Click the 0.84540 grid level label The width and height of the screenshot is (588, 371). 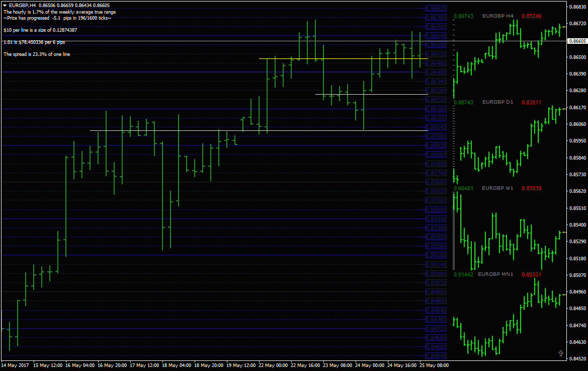[436, 355]
